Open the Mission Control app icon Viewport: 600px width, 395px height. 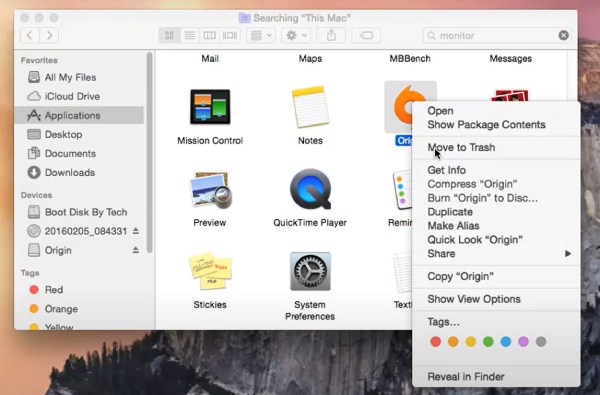(210, 107)
